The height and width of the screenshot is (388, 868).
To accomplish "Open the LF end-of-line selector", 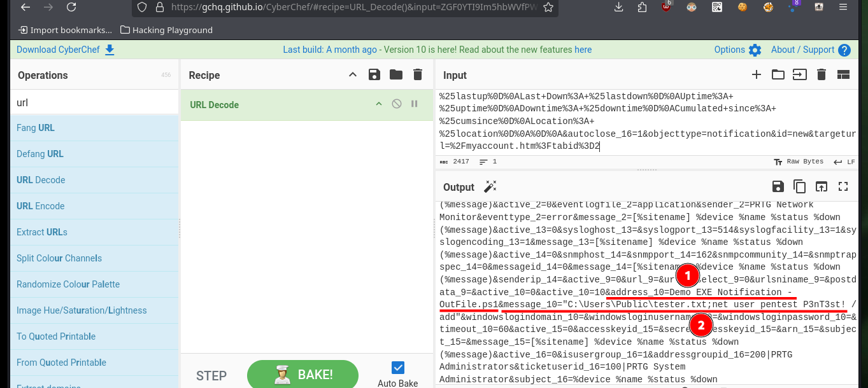I will coord(844,162).
